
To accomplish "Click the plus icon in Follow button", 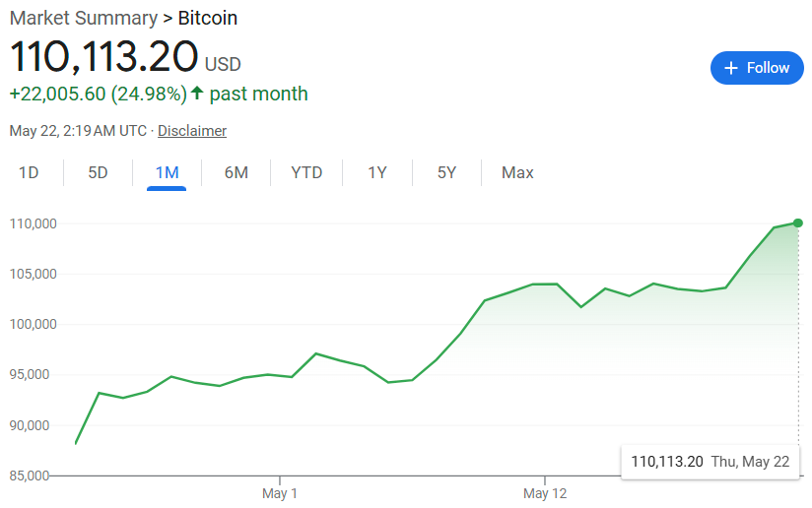I will click(730, 68).
